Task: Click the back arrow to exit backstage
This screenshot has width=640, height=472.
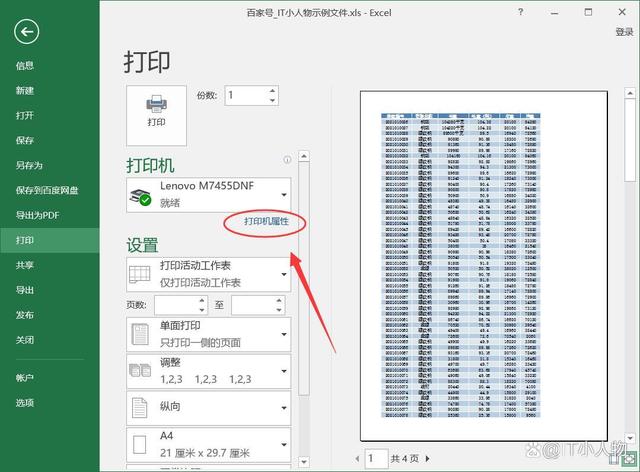Action: [27, 32]
